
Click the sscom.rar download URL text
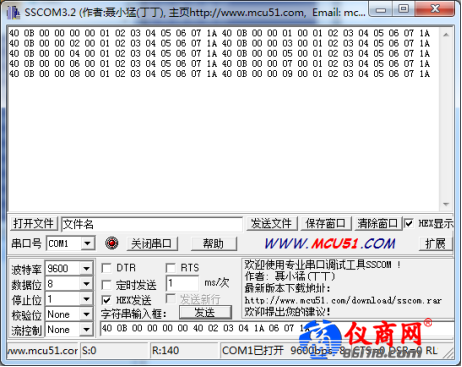tap(343, 301)
